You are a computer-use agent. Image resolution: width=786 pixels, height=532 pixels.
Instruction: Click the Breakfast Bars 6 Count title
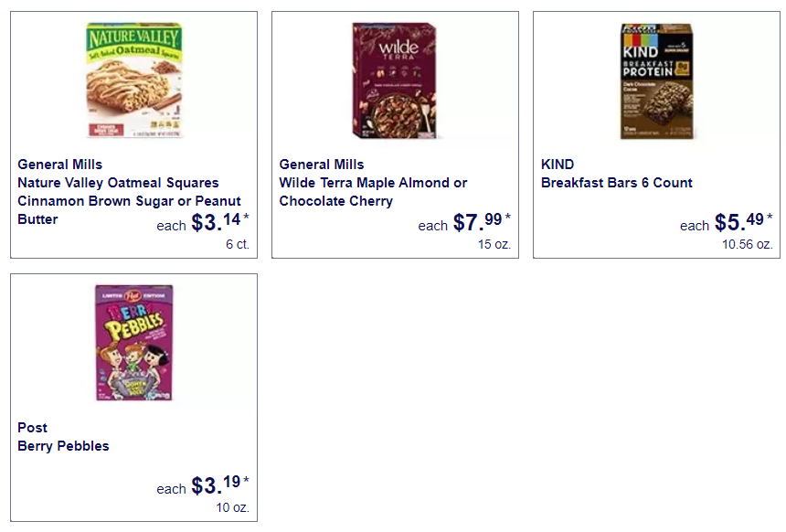(617, 183)
